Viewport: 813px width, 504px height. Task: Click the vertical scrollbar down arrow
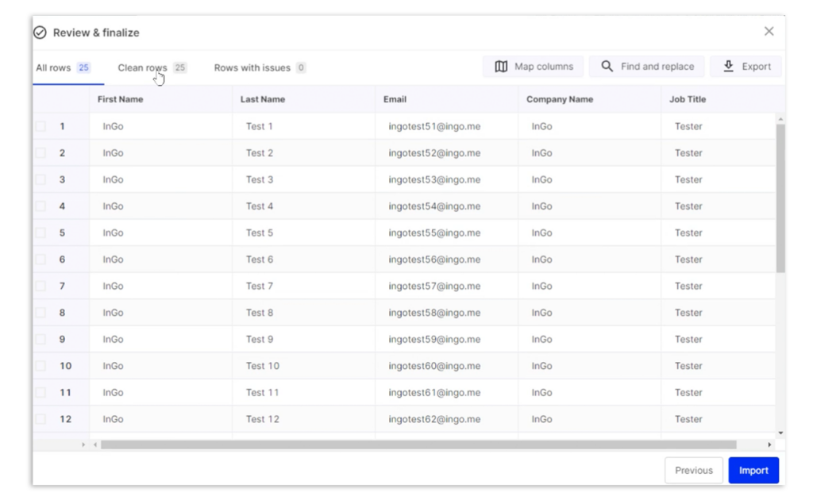pos(780,433)
